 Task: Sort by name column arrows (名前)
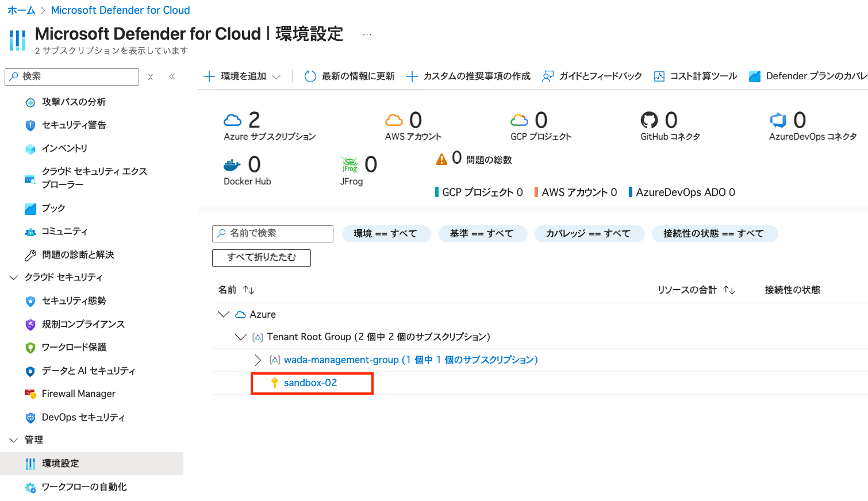[248, 290]
